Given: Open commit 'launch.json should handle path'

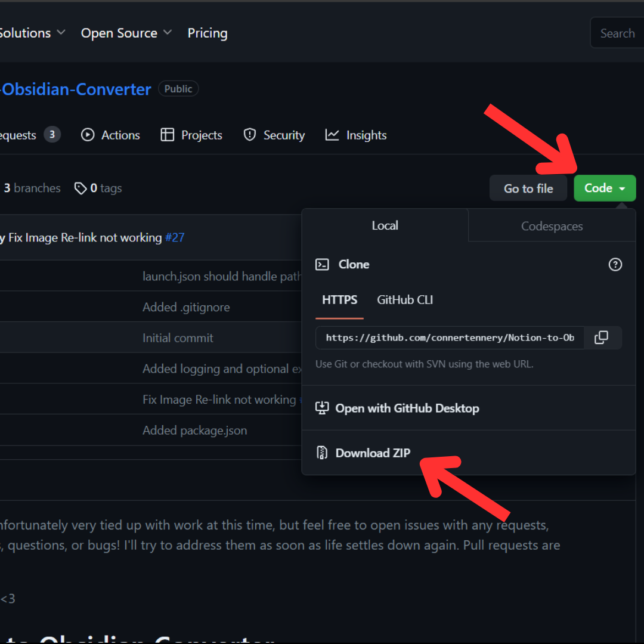Looking at the screenshot, I should [222, 277].
